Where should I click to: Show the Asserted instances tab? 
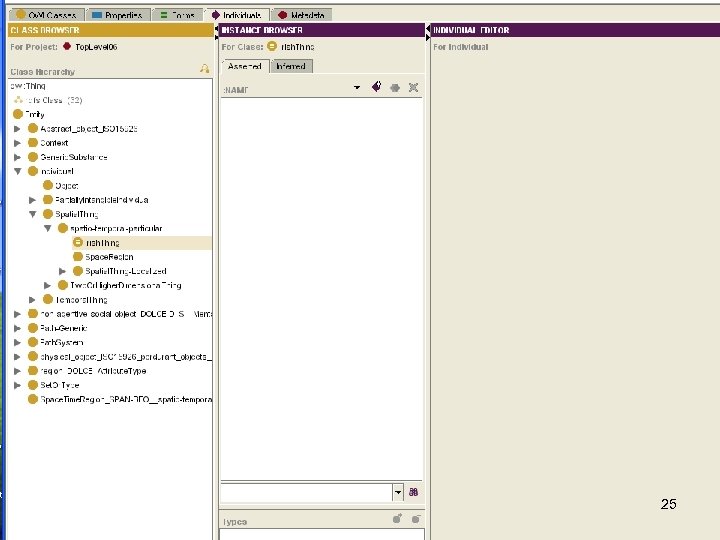(x=245, y=66)
